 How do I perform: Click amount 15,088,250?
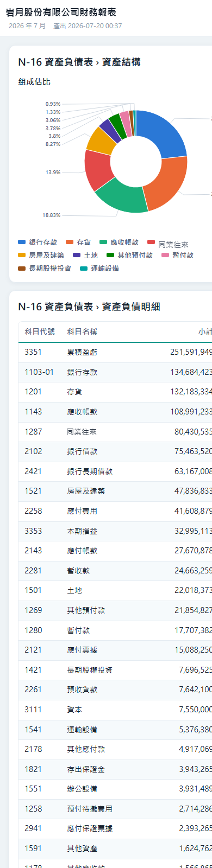[x=193, y=650]
